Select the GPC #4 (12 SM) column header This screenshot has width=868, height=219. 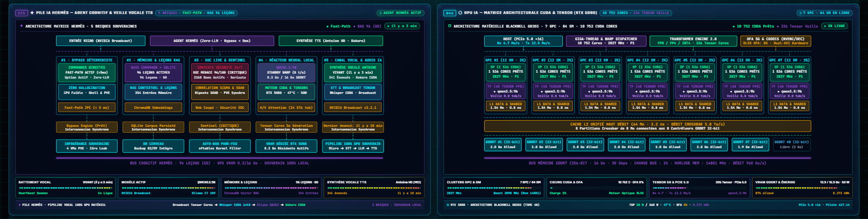[647, 60]
